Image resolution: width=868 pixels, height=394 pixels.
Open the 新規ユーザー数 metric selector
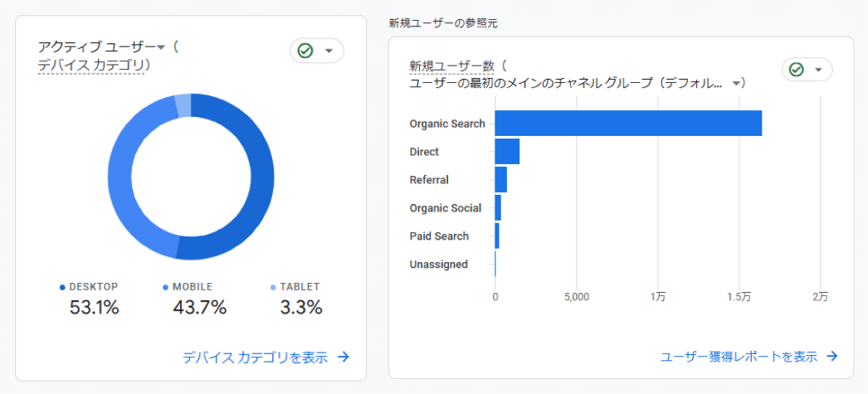tap(451, 66)
